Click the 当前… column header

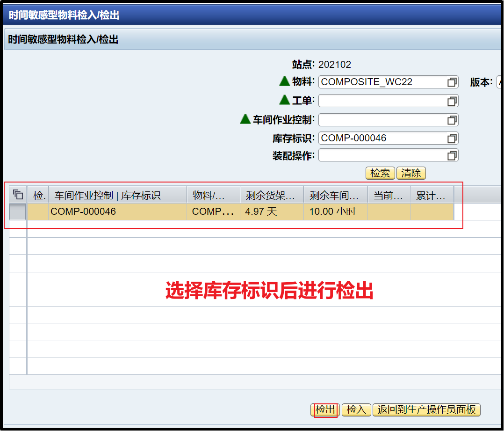point(389,195)
